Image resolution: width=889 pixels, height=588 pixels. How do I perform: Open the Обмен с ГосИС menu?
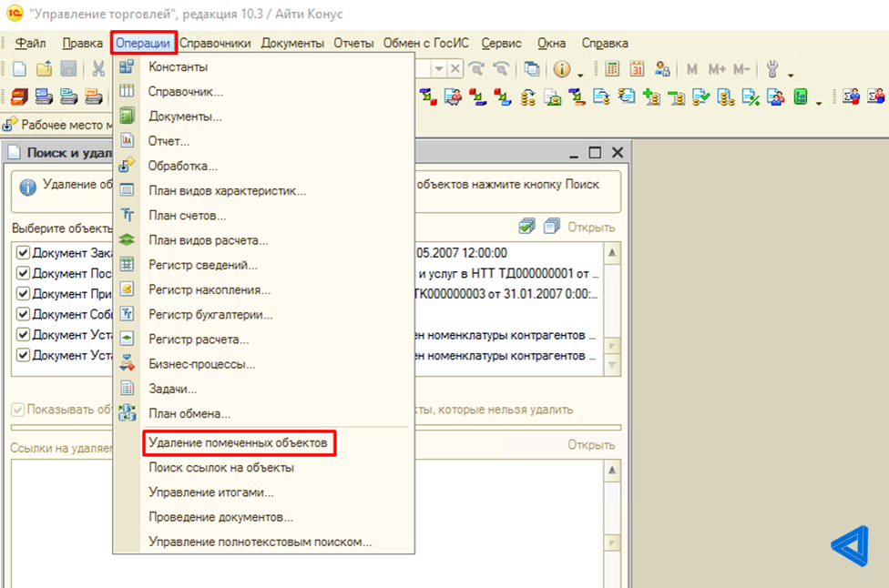[426, 43]
